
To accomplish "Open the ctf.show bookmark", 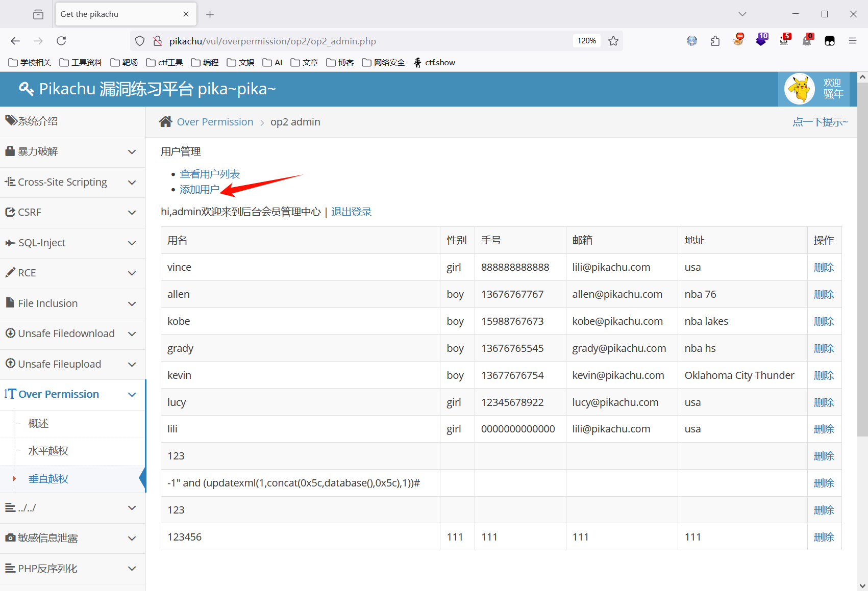I will [x=434, y=62].
